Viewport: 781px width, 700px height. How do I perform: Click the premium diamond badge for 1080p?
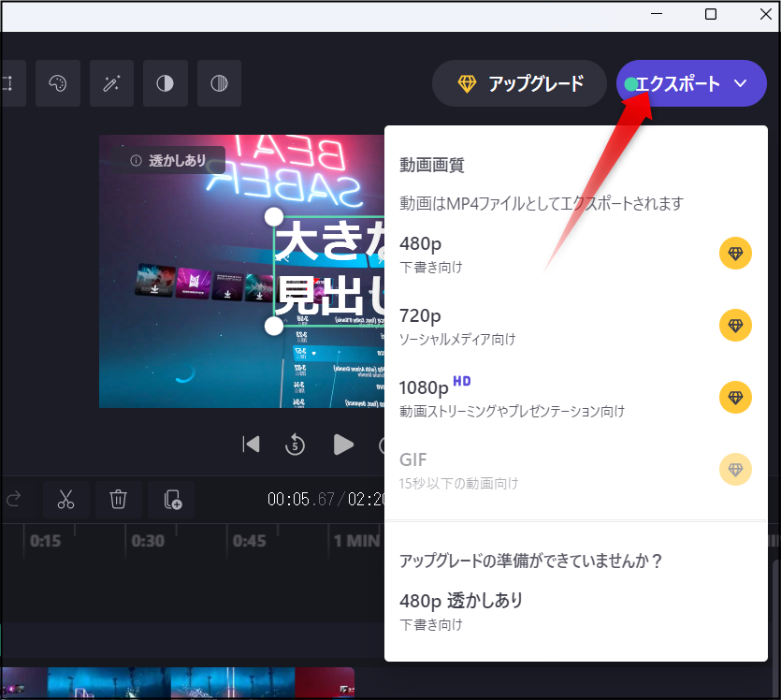735,397
